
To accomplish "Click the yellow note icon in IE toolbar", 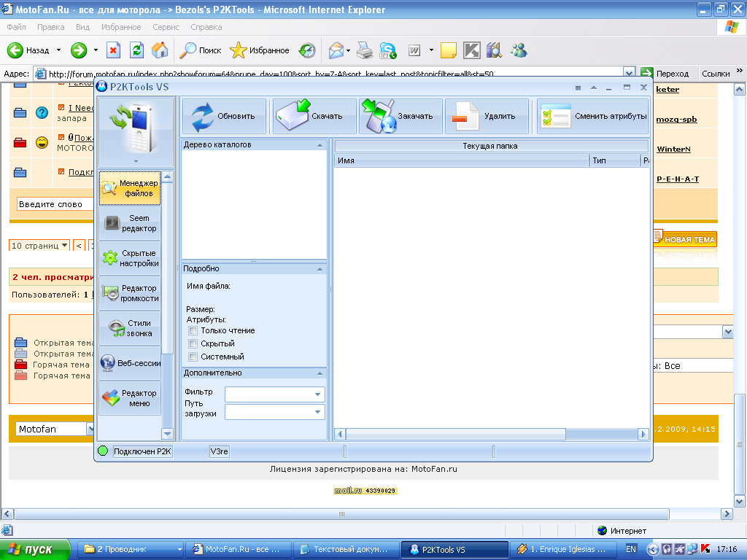I will pos(449,50).
